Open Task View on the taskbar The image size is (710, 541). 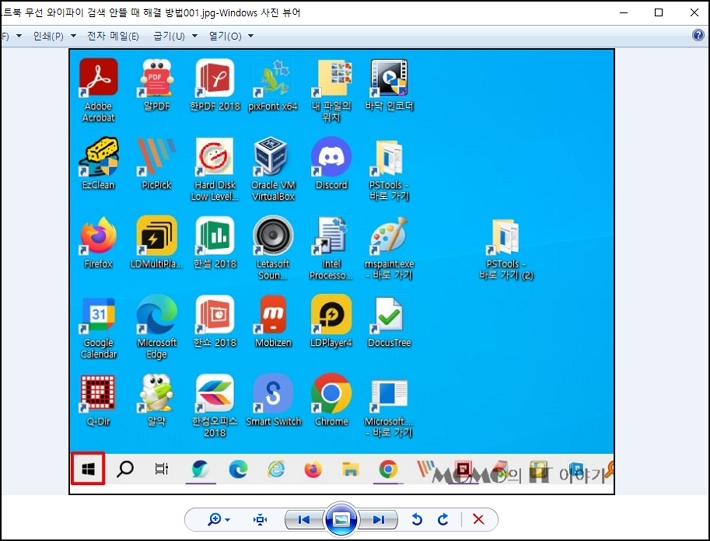click(162, 469)
